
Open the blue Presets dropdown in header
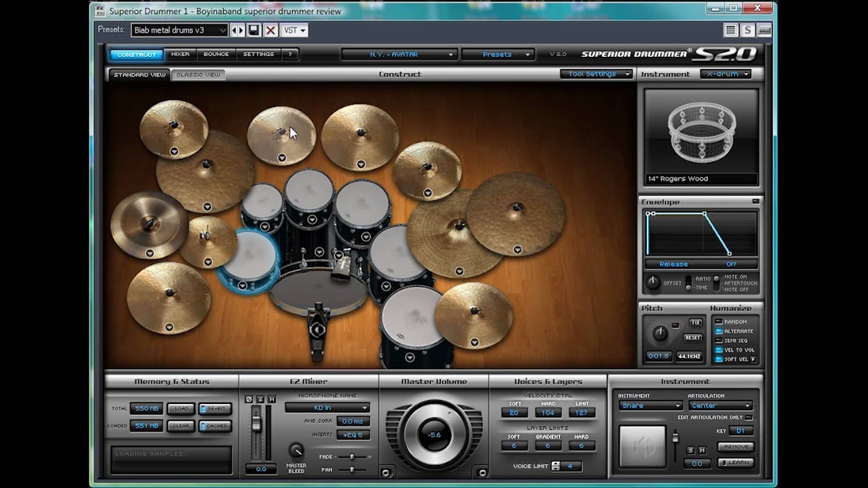tap(498, 54)
